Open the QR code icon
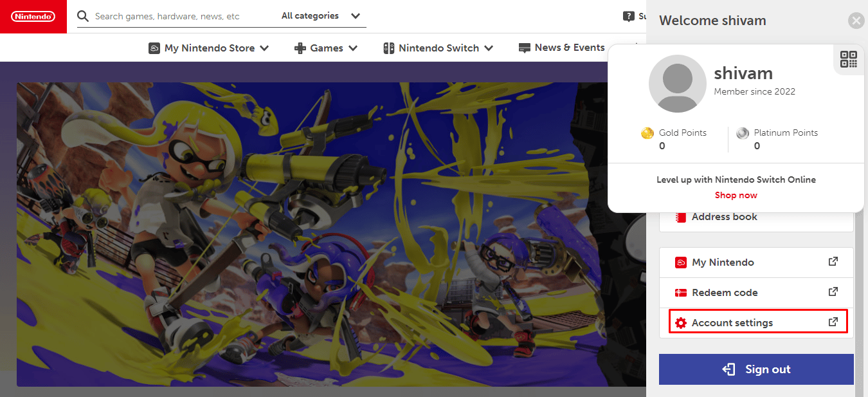 [849, 59]
